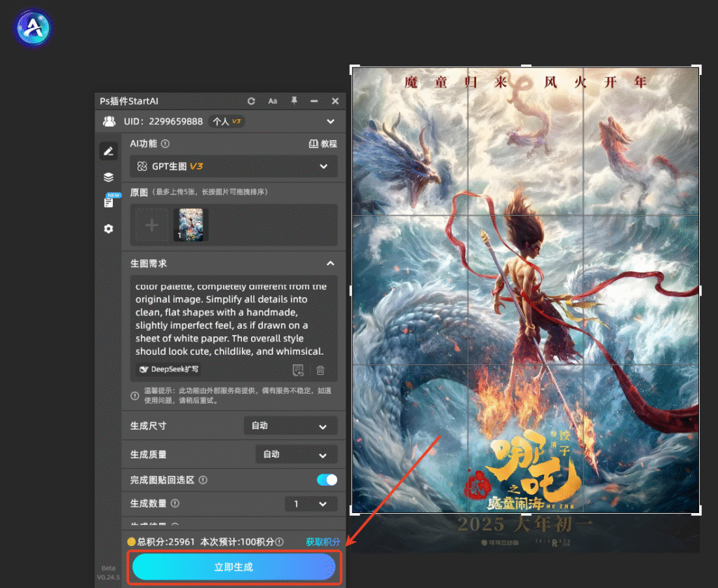
Task: Click the UID: 2299659888 text
Action: pos(163,121)
